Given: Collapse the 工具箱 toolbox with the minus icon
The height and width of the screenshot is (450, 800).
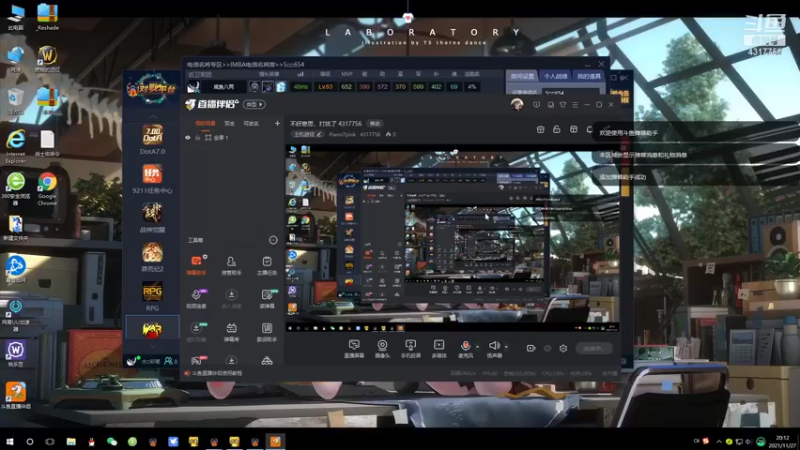Looking at the screenshot, I should (273, 240).
